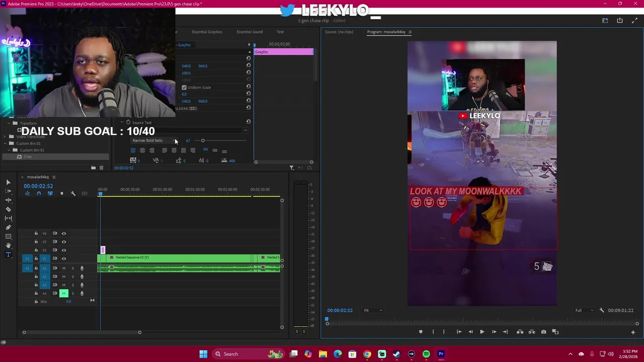Open Narrow Bold Italic font style dropdown
The width and height of the screenshot is (644, 362).
pyautogui.click(x=153, y=141)
